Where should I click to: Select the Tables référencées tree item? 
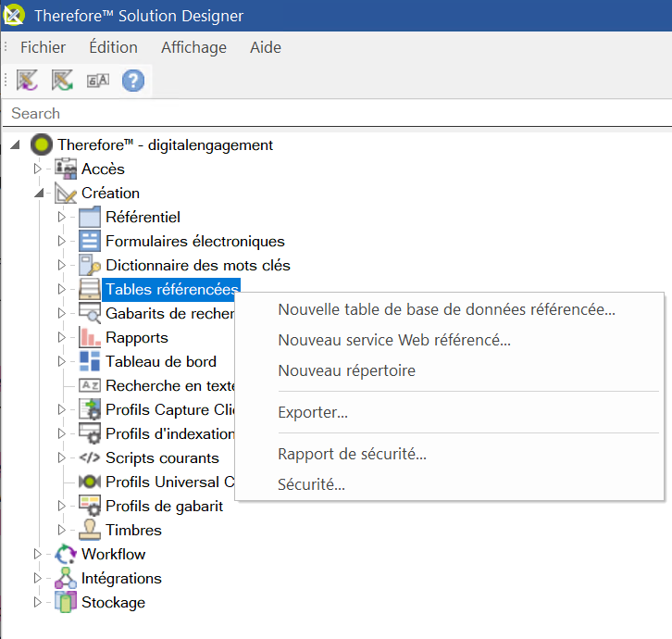[x=171, y=289]
